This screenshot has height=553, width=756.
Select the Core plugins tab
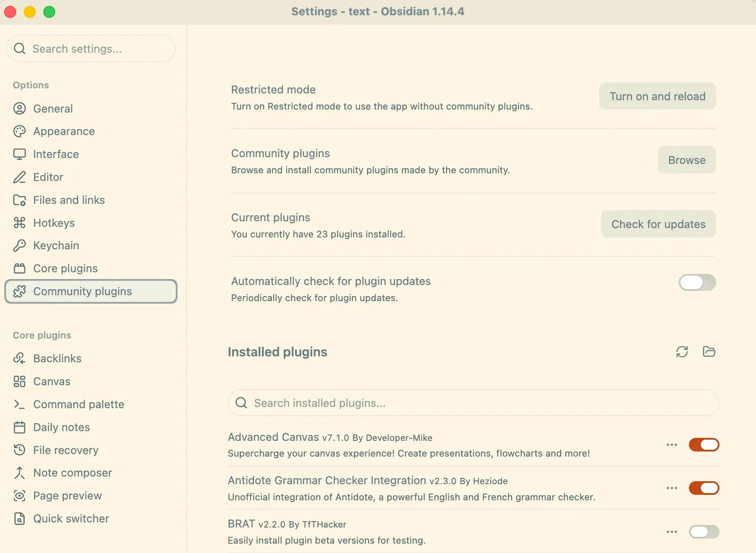pyautogui.click(x=91, y=268)
